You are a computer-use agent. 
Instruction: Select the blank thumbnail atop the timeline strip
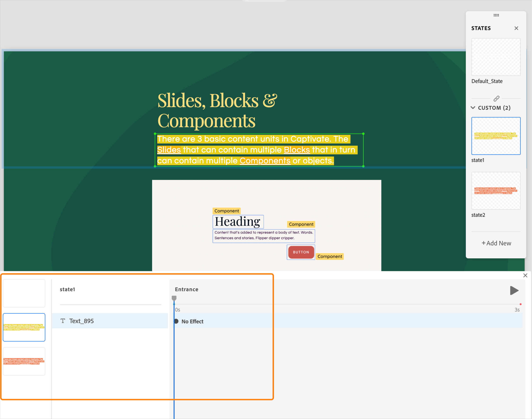click(24, 294)
